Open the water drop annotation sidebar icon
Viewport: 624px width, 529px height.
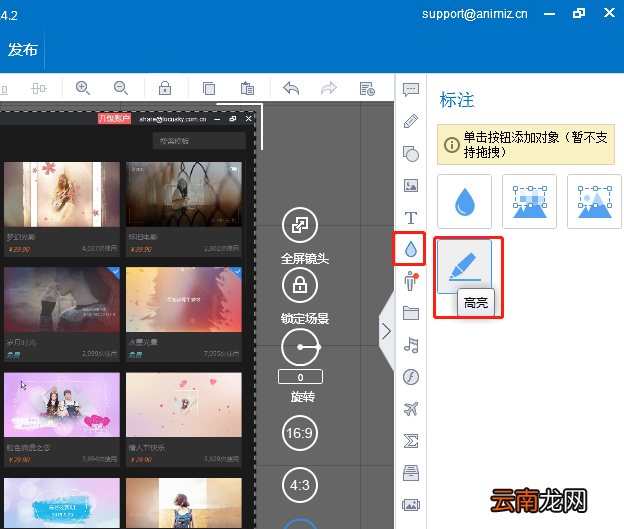click(410, 249)
